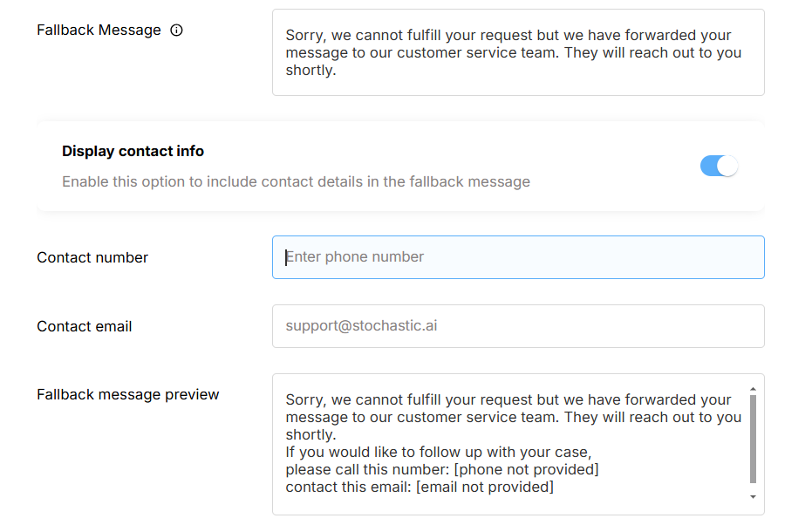Click "[phone not provided]" in the preview
812x532 pixels.
(526, 469)
